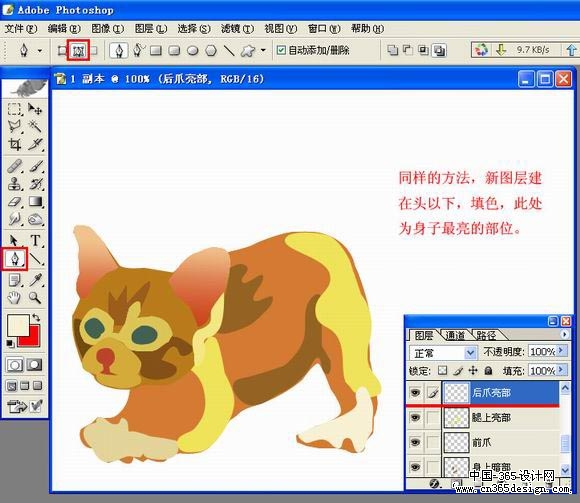Select the Type tool
The image size is (580, 503).
coord(36,240)
